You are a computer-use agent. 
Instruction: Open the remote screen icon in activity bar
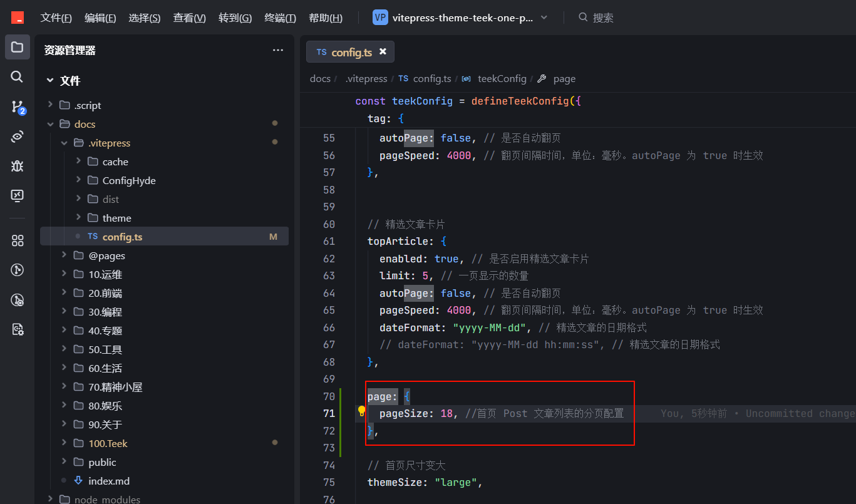pyautogui.click(x=17, y=195)
